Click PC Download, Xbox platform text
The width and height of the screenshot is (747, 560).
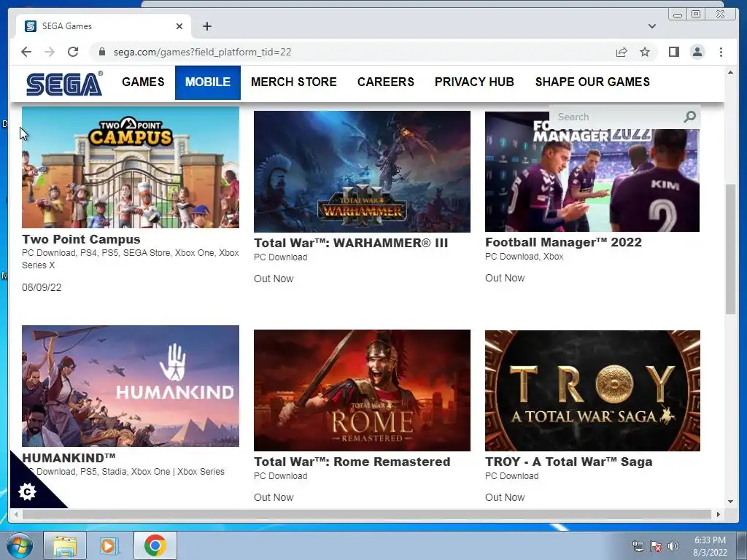(524, 256)
